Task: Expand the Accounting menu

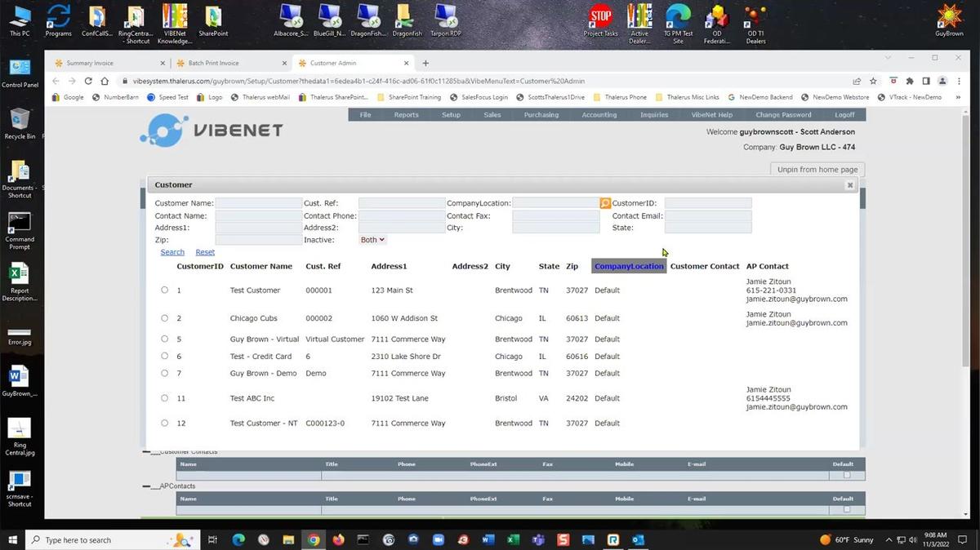Action: [599, 115]
